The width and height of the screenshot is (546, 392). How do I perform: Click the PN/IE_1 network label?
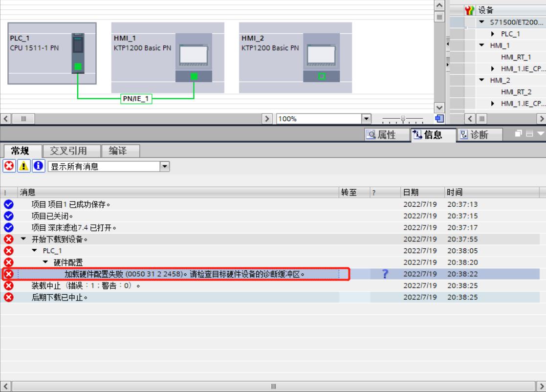[x=136, y=100]
